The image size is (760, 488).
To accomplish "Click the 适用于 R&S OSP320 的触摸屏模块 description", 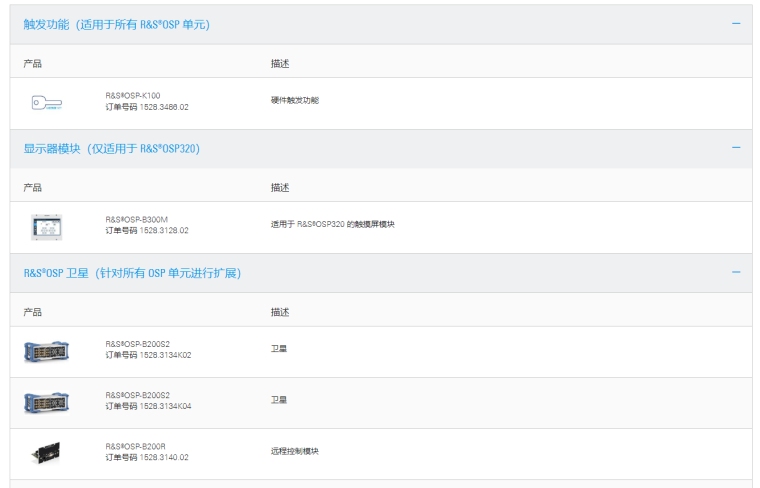I will click(x=333, y=224).
